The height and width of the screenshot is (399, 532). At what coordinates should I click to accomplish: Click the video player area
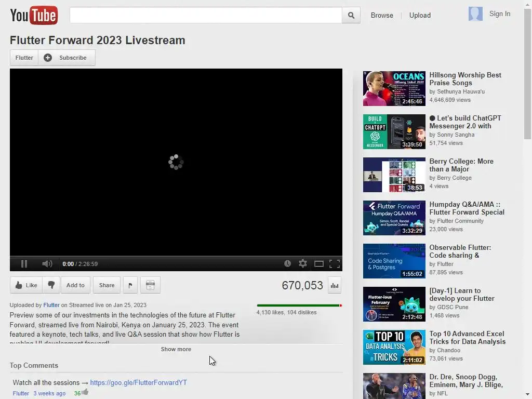click(176, 162)
